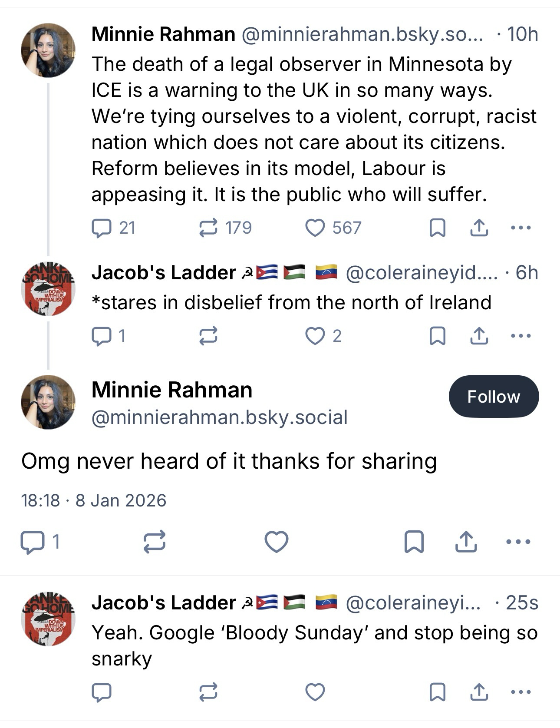
Task: Repost the 'stares in disbelief' reply
Action: tap(208, 336)
